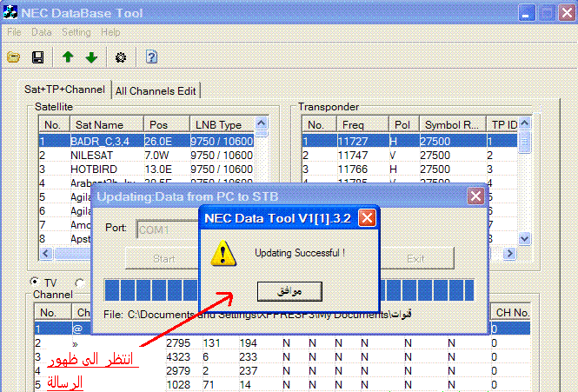Click the Exit button in updating dialog
This screenshot has width=578, height=392.
click(416, 258)
